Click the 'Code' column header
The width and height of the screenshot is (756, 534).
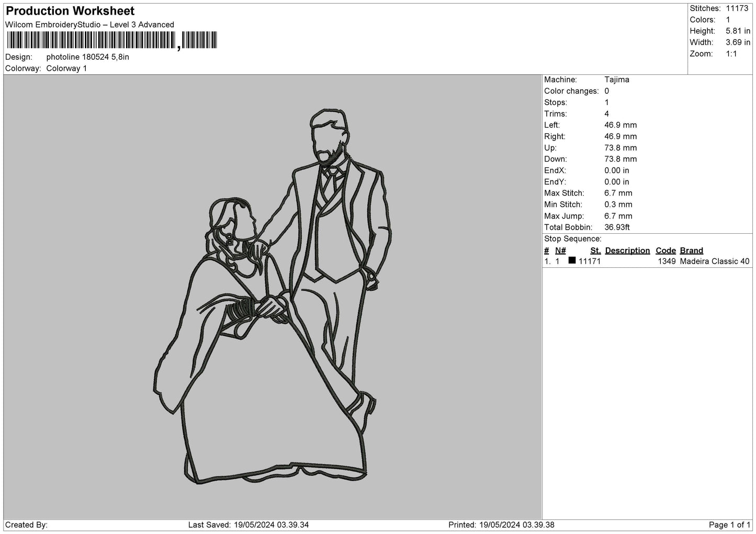click(665, 251)
